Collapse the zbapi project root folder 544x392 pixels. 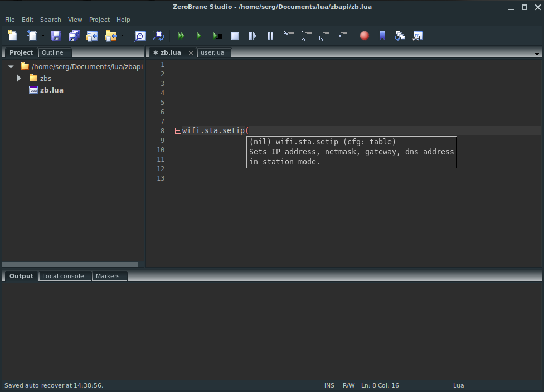[x=11, y=67]
